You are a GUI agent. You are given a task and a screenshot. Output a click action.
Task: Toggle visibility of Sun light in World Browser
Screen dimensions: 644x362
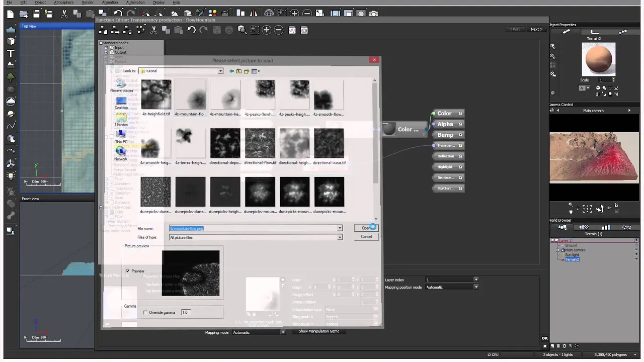coord(636,255)
